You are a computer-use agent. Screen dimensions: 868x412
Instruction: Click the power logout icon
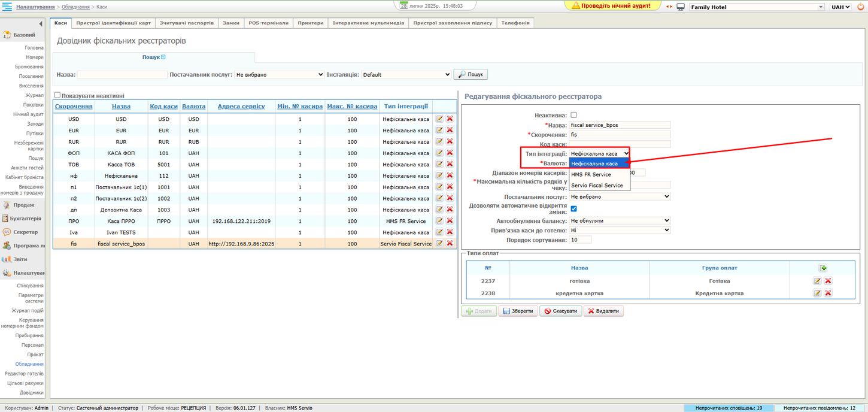(x=860, y=7)
